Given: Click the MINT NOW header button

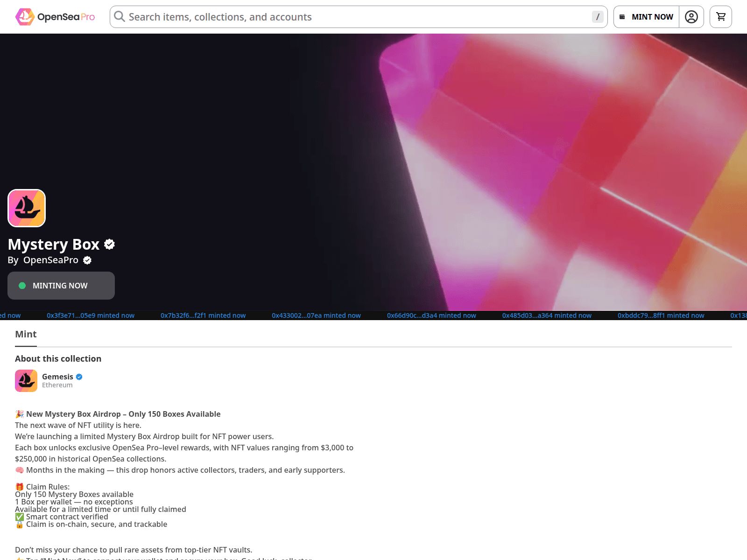Looking at the screenshot, I should pyautogui.click(x=646, y=17).
